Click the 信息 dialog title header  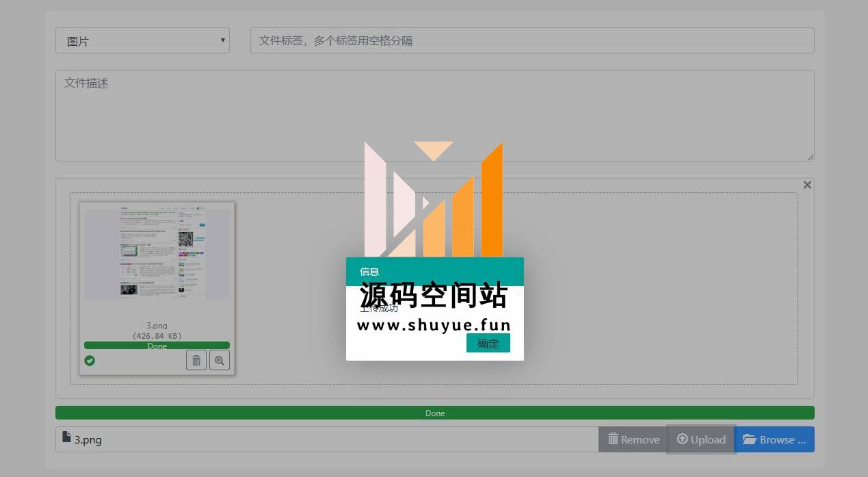tap(435, 272)
